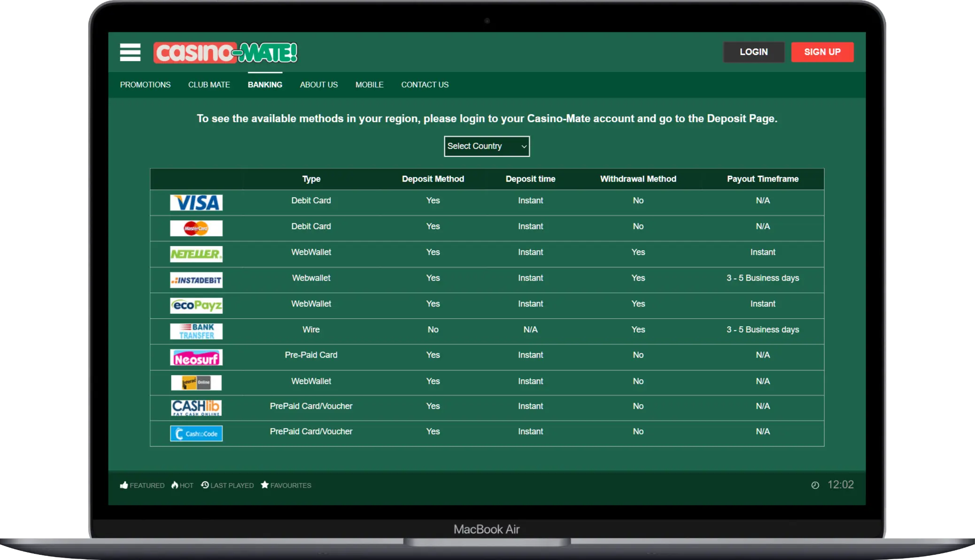The image size is (975, 560).
Task: Click the clock icon beside 12:02
Action: point(815,485)
